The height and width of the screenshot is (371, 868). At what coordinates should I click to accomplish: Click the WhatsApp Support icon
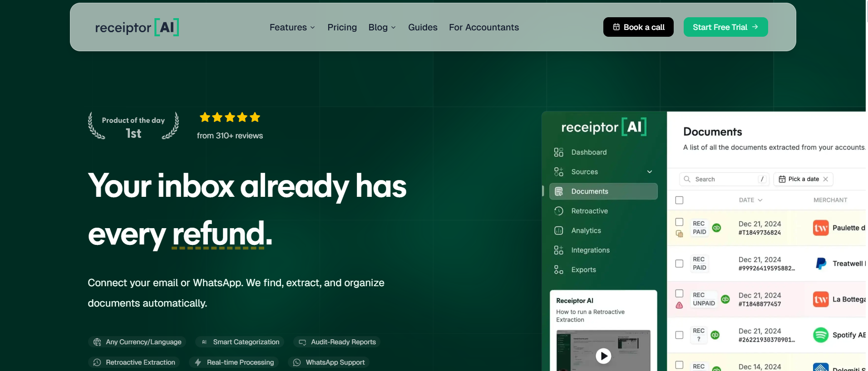(297, 362)
